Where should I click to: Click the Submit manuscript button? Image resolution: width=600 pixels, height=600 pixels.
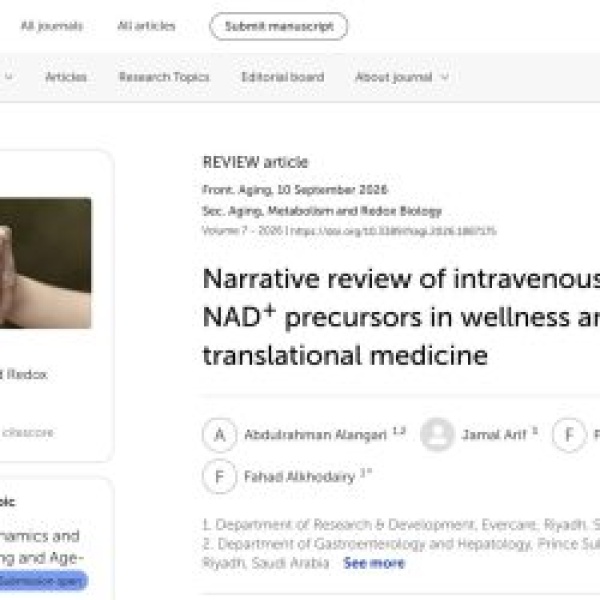pyautogui.click(x=279, y=26)
